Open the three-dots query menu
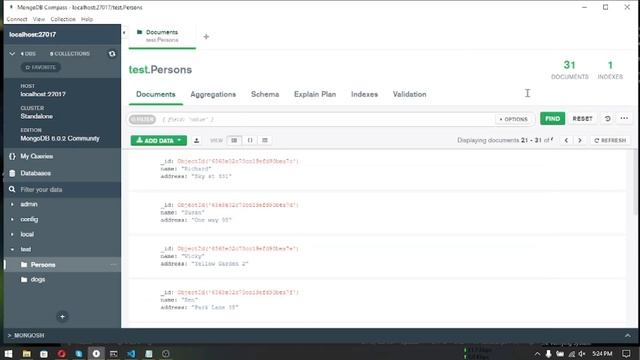 624,118
